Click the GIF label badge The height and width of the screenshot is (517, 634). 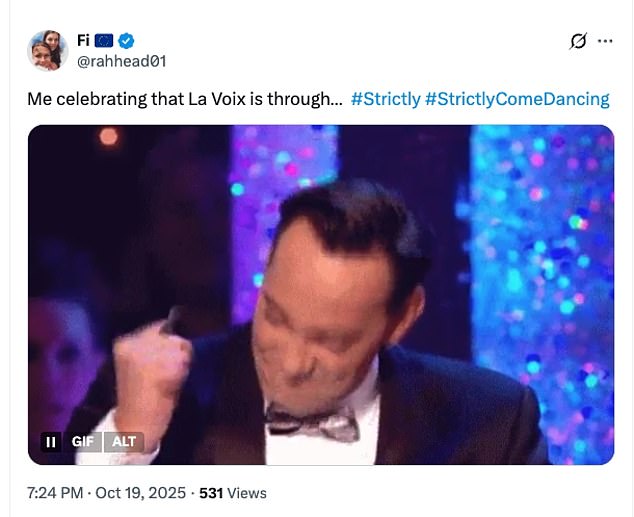[x=81, y=441]
